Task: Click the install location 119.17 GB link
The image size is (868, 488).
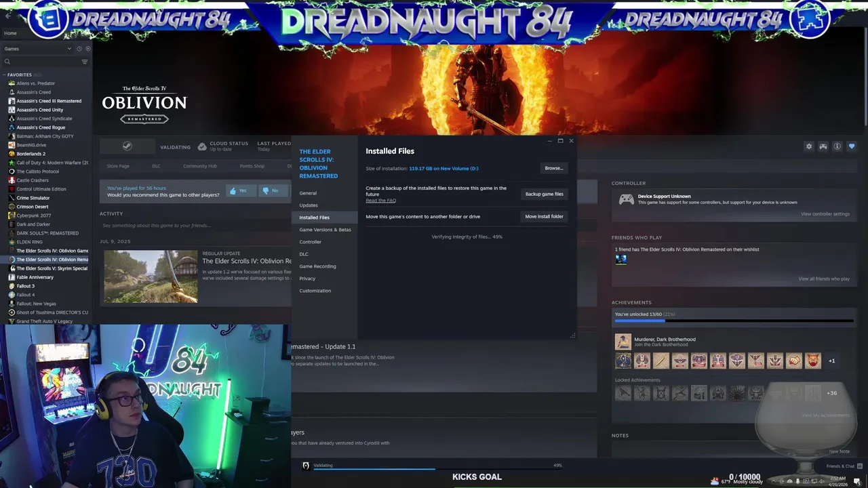Action: pyautogui.click(x=443, y=168)
